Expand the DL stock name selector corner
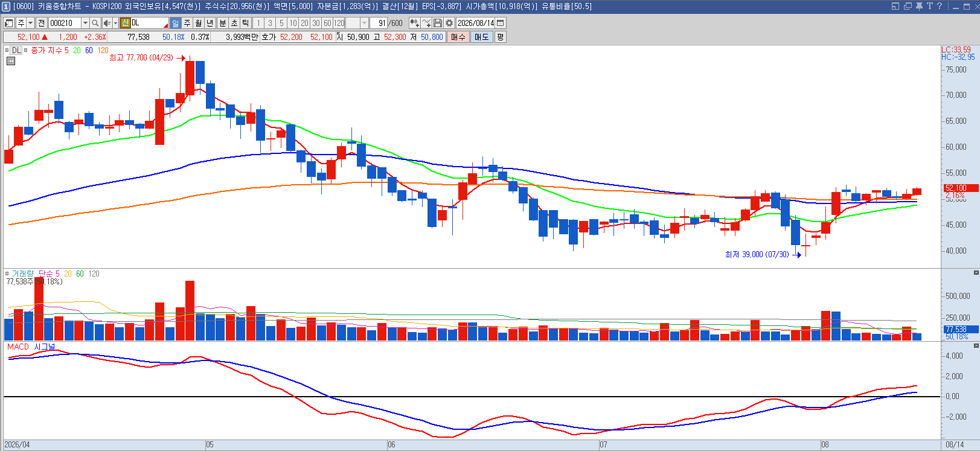 tap(165, 25)
